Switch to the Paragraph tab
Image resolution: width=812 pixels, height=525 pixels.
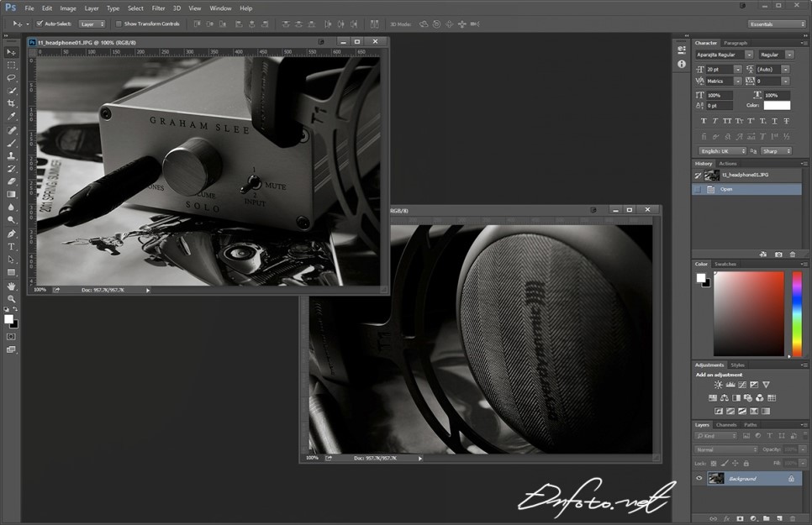[x=736, y=43]
